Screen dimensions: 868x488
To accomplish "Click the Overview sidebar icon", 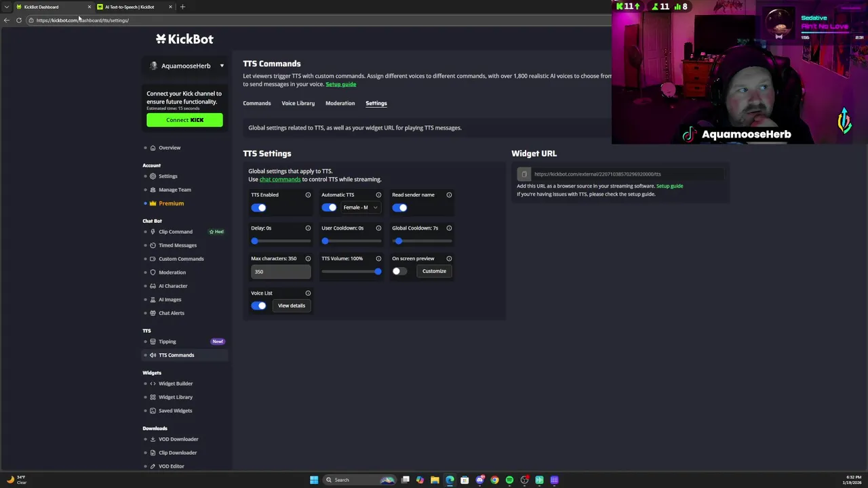I will point(153,148).
